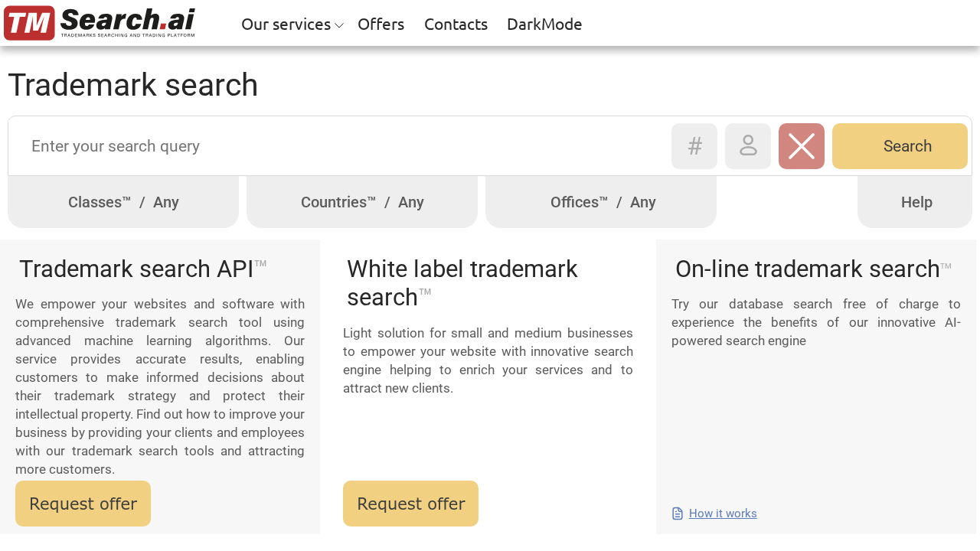Click Request offer under White label search
This screenshot has width=980, height=551.
(410, 503)
